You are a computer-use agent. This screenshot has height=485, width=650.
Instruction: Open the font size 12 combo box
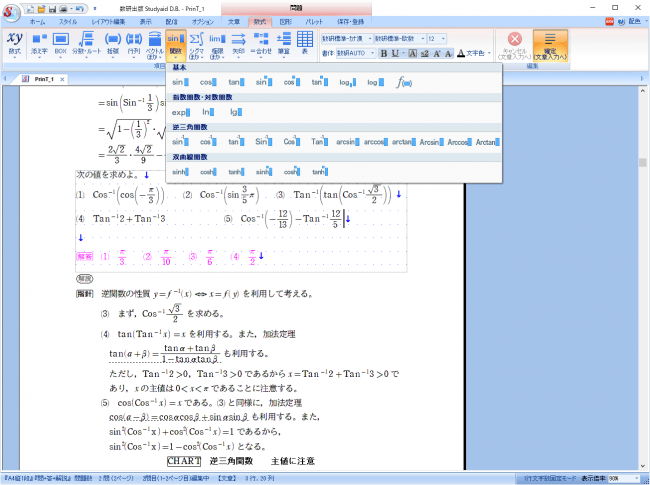[x=436, y=39]
